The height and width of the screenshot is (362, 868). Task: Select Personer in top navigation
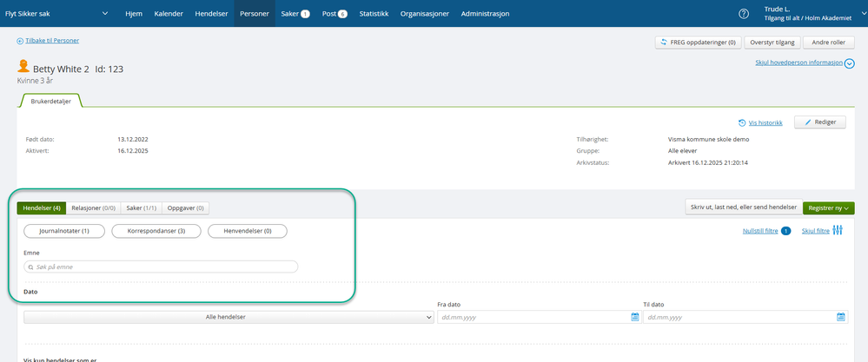[x=255, y=14]
